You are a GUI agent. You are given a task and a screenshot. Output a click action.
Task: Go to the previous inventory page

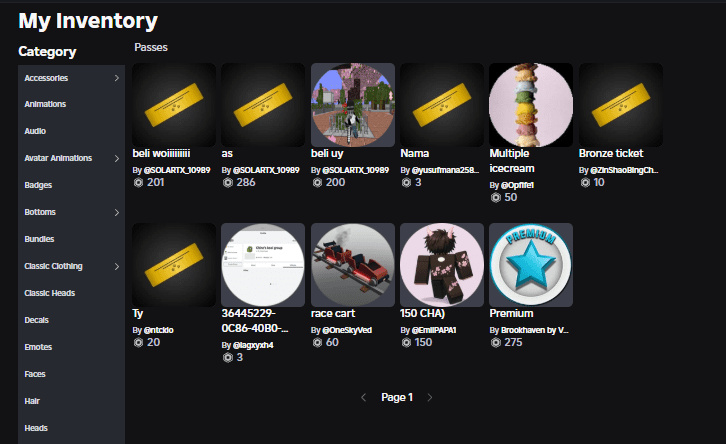click(x=363, y=397)
